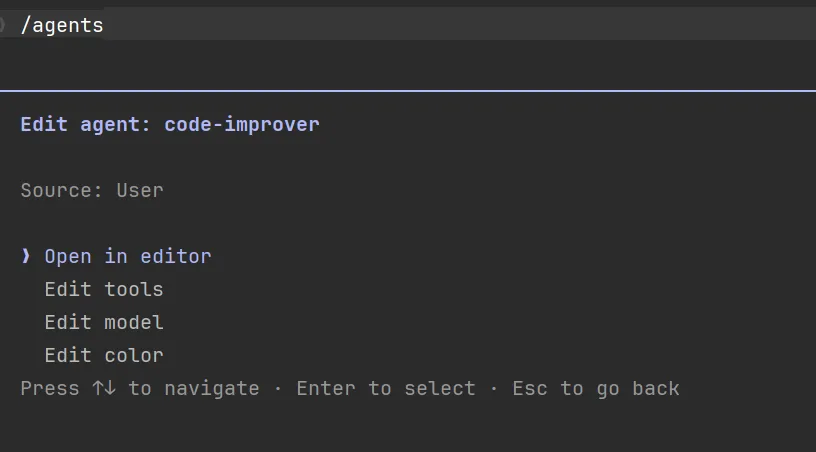Image resolution: width=816 pixels, height=452 pixels.
Task: Click the dot separator before "Esc to go back"
Action: tap(494, 388)
